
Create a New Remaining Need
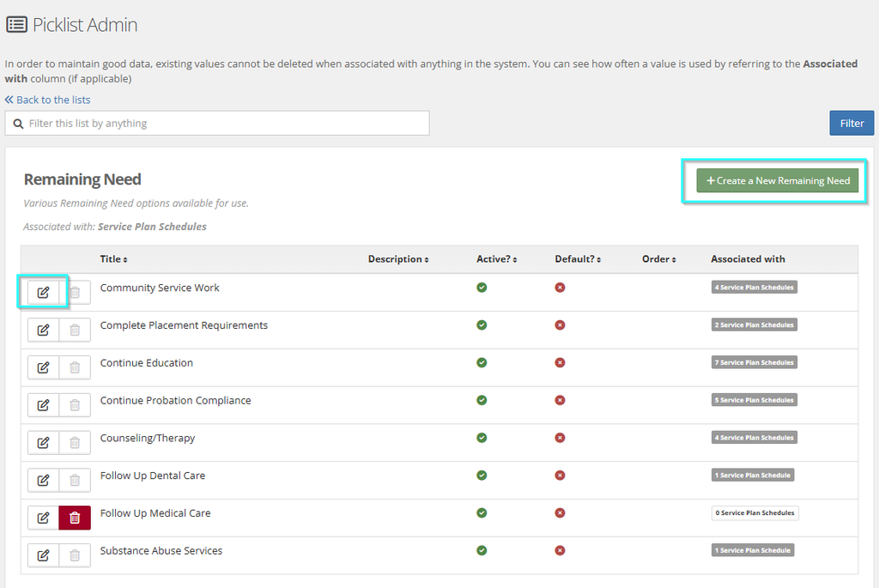(x=778, y=180)
